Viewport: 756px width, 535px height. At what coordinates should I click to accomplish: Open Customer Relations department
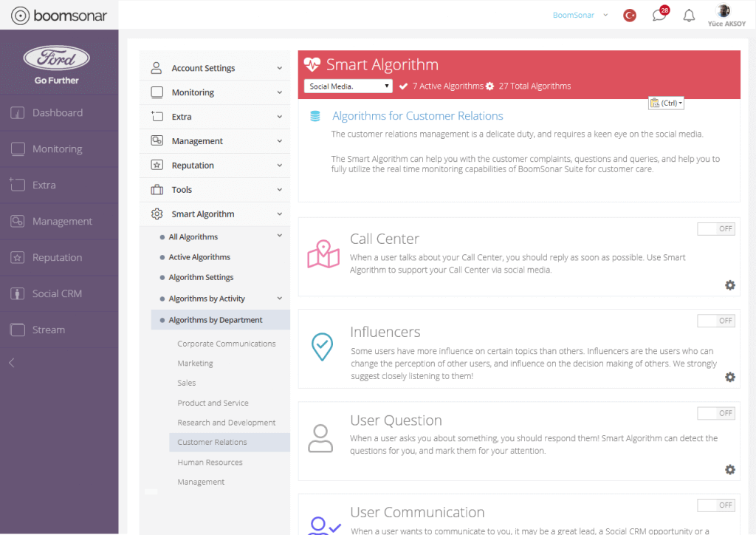click(230, 443)
